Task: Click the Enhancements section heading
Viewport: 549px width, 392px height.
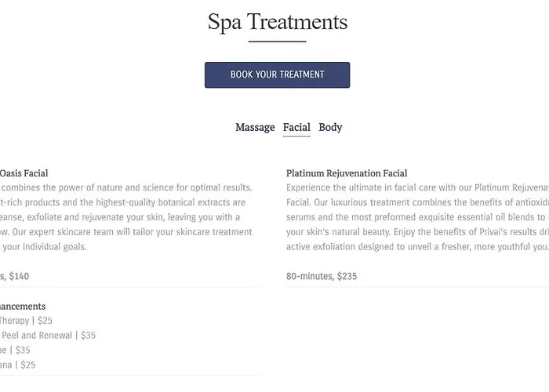Action: [x=24, y=306]
